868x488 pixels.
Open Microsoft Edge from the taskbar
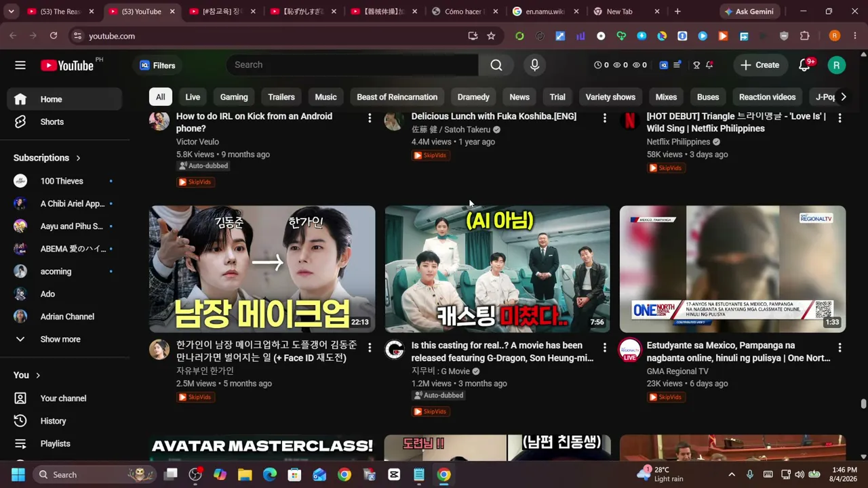point(270,474)
